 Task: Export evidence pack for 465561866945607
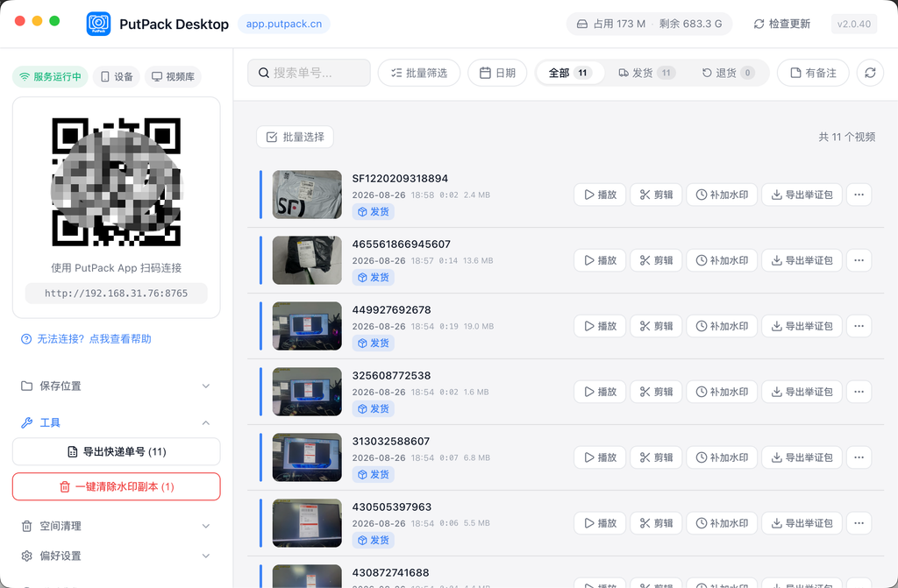coord(802,260)
